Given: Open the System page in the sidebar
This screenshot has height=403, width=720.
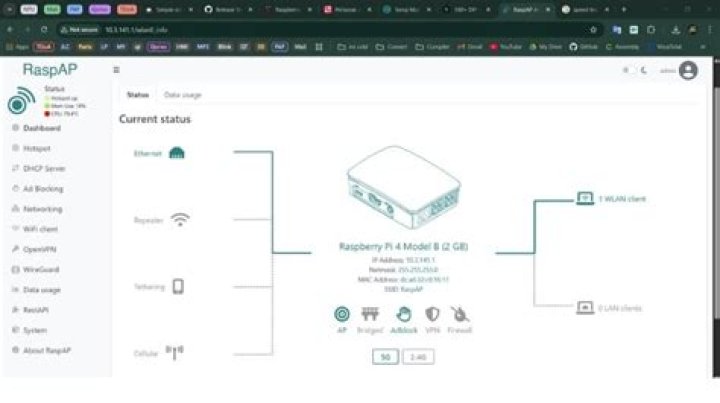Looking at the screenshot, I should 30,330.
